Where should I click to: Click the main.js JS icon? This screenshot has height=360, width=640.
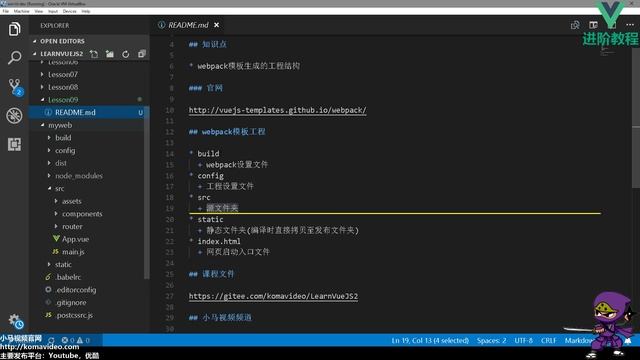tap(56, 251)
